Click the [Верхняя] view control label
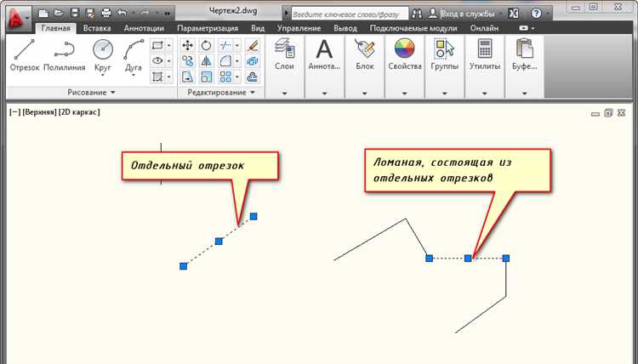Image resolution: width=638 pixels, height=364 pixels. point(40,111)
